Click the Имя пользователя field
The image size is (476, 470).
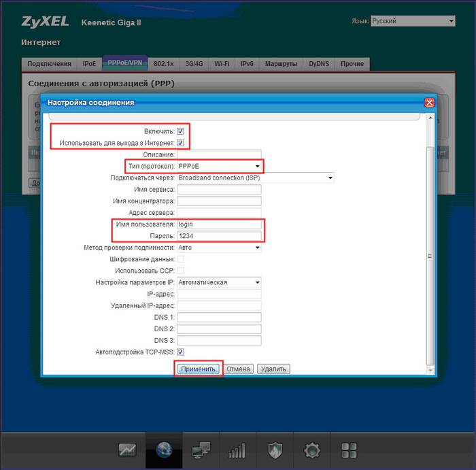coord(219,224)
